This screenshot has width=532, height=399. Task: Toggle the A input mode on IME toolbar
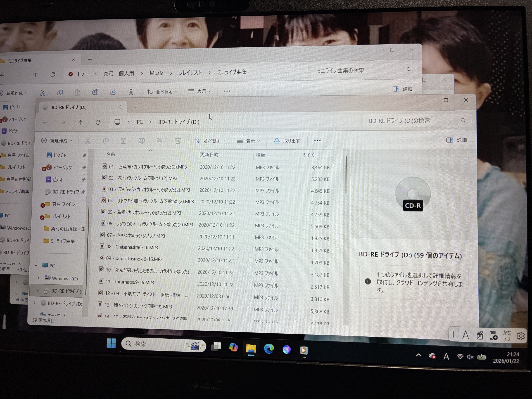[x=466, y=335]
